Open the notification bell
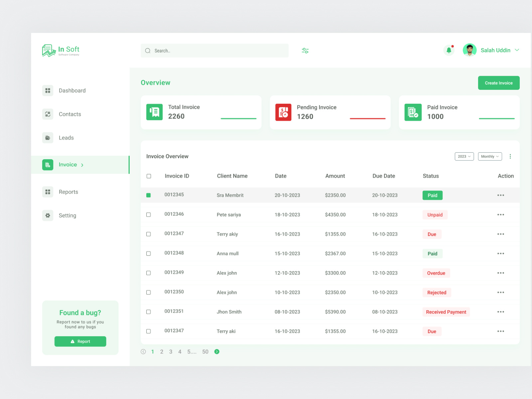The height and width of the screenshot is (399, 532). [x=449, y=50]
